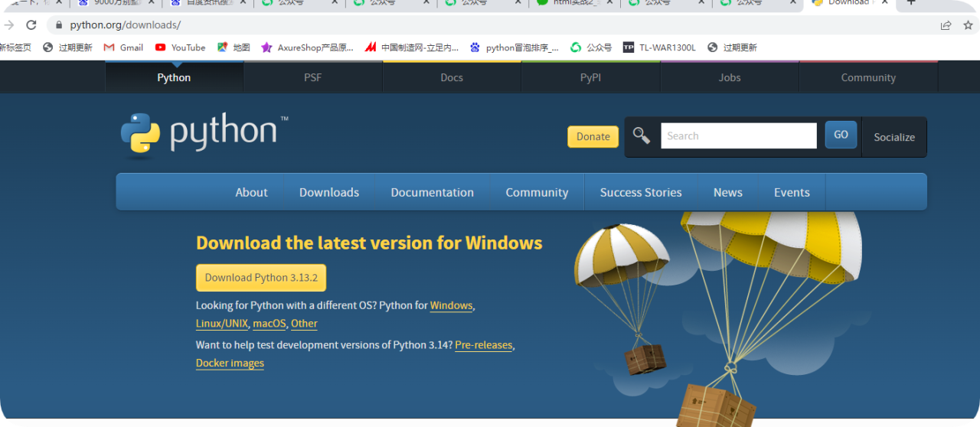
Task: Open the TL-WAR1300L bookmark
Action: [659, 47]
